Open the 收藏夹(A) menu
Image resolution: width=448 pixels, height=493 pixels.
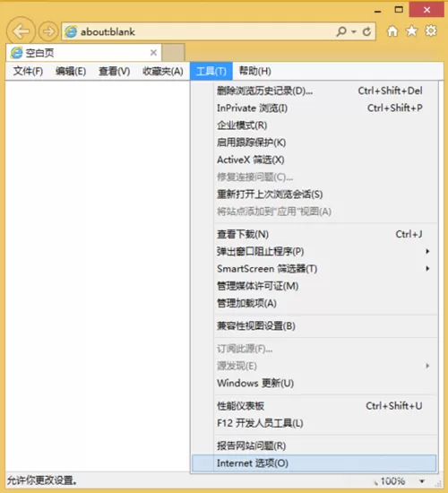[x=163, y=71]
